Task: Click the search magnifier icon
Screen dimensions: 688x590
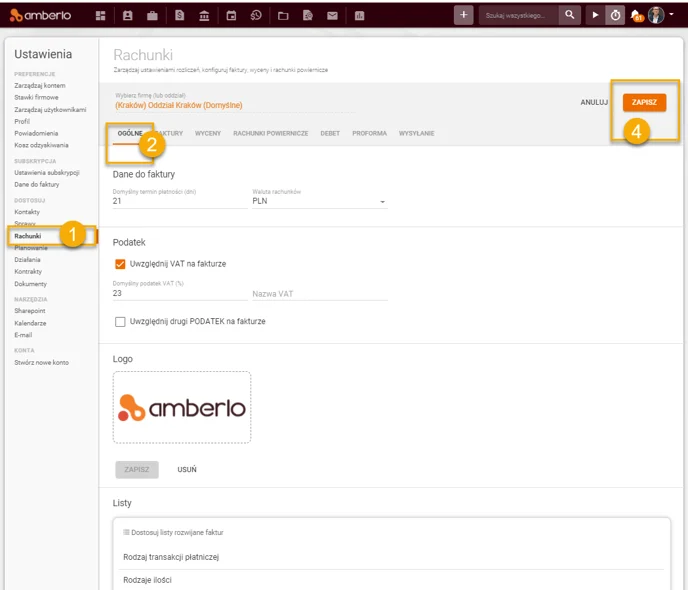Action: click(x=570, y=15)
